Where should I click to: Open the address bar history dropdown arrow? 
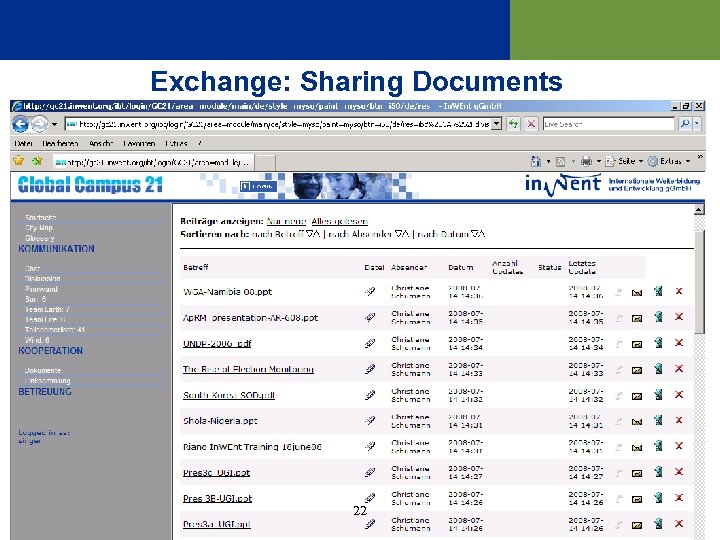point(496,124)
